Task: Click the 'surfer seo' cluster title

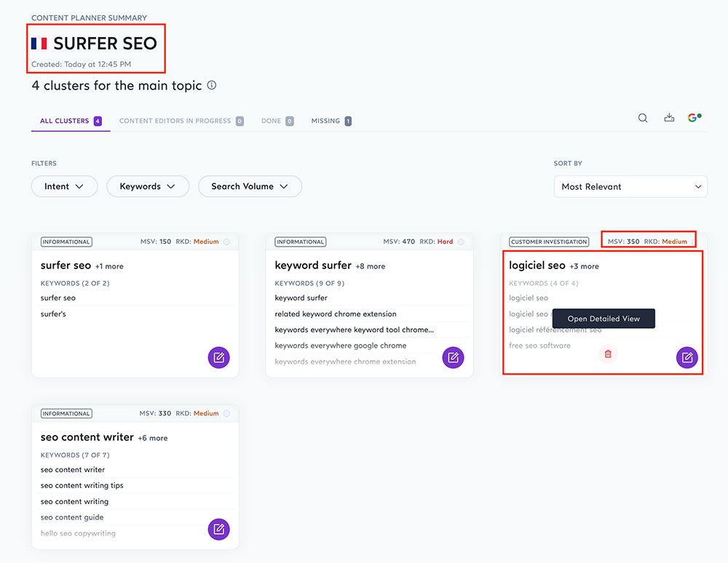Action: click(66, 265)
